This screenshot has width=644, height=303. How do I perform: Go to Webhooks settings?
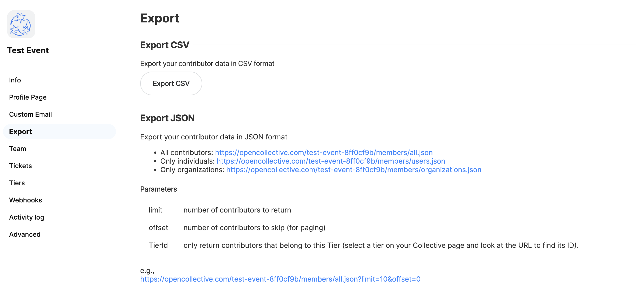[25, 200]
